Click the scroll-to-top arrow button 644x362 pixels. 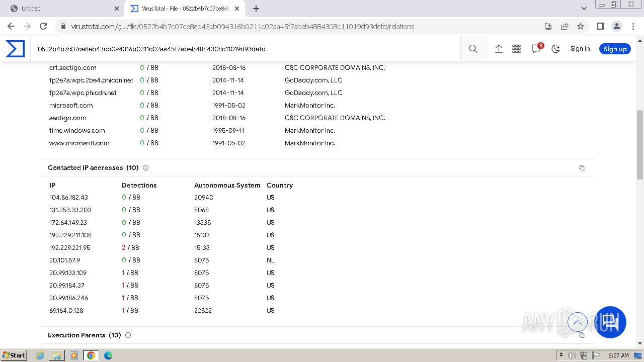(x=577, y=322)
